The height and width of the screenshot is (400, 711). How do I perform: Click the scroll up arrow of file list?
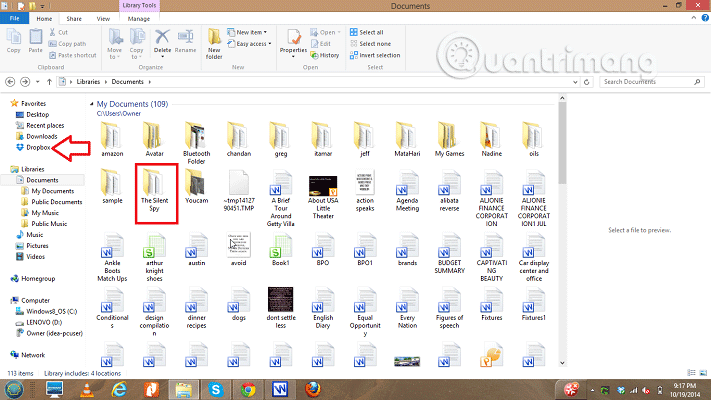pos(562,98)
